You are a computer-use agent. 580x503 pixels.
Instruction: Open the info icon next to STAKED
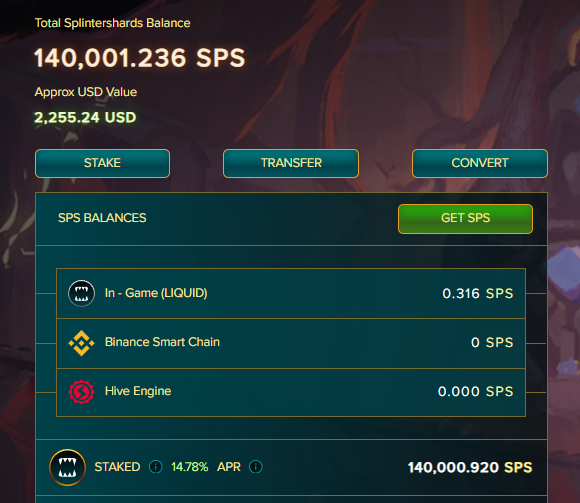(x=155, y=467)
